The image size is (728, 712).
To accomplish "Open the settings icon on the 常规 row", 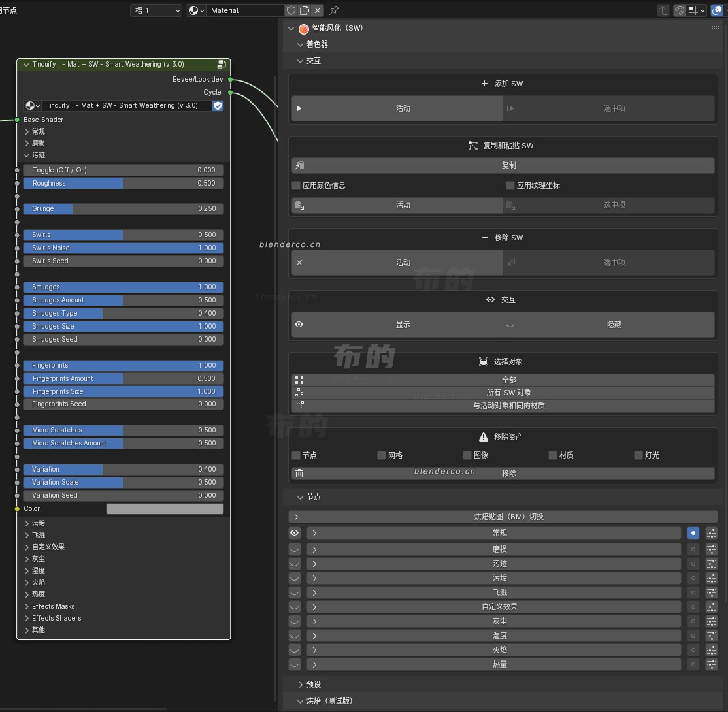I will click(711, 533).
